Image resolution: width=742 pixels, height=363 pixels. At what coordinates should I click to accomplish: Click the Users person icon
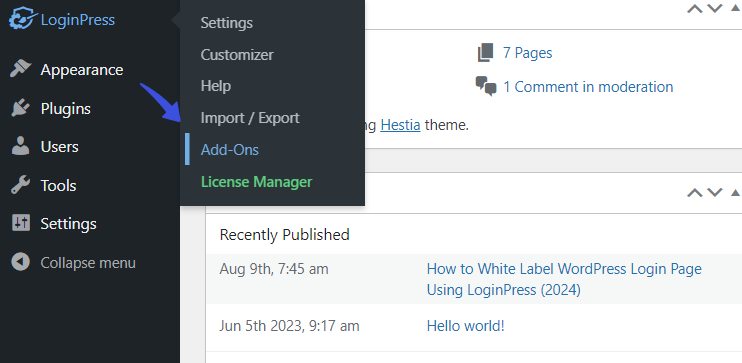click(x=20, y=147)
